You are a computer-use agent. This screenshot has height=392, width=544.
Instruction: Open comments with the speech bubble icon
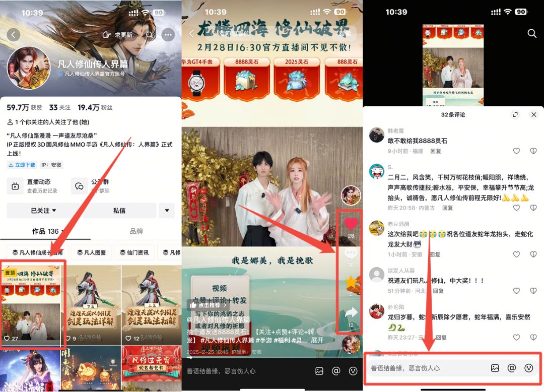pos(351,254)
